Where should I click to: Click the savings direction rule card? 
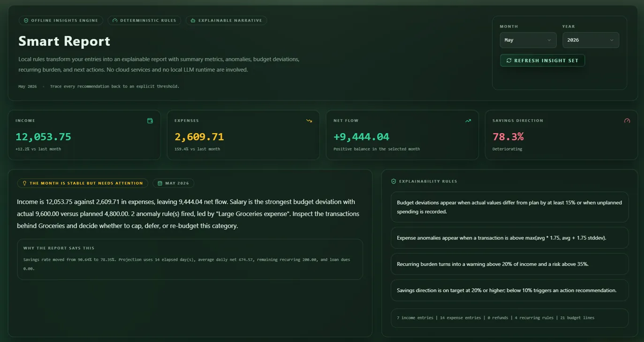point(509,290)
